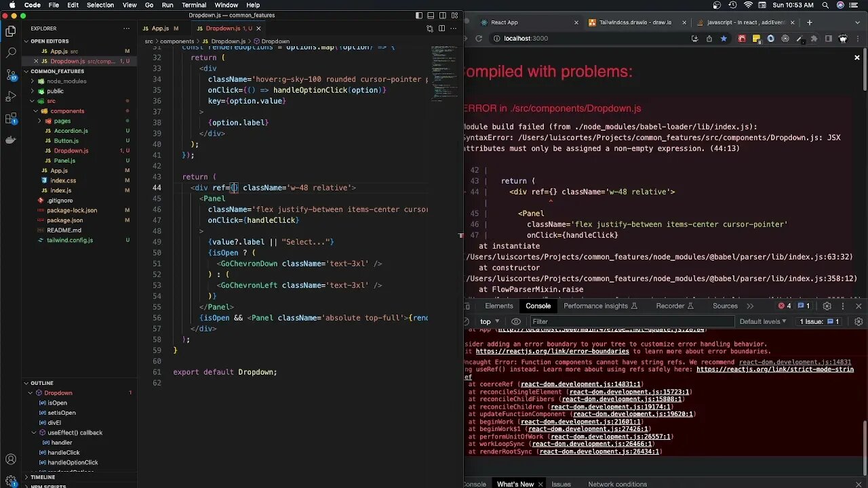
Task: Open Chrome three-dot menu
Action: click(859, 39)
